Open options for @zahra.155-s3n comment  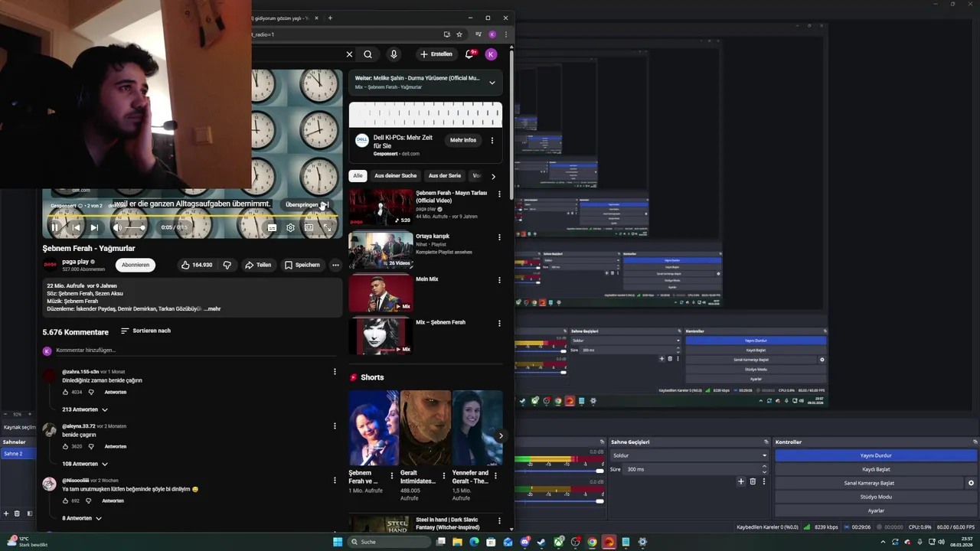335,372
